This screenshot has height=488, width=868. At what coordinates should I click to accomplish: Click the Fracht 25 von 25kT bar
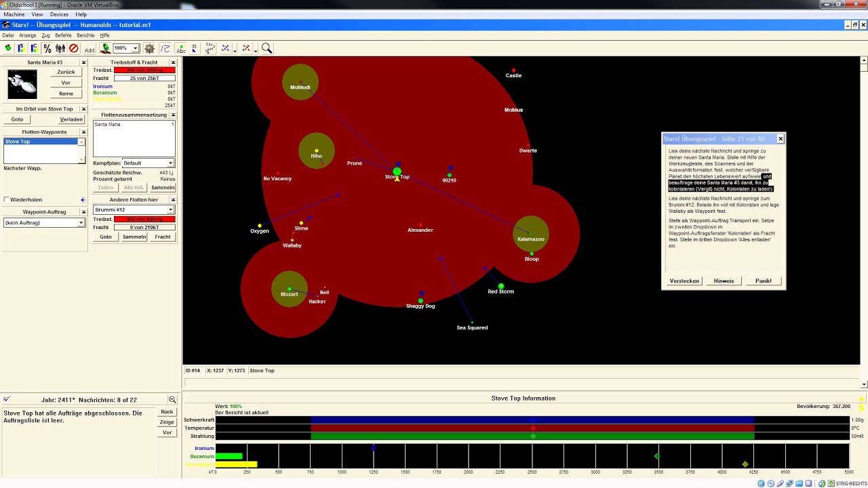coord(144,79)
